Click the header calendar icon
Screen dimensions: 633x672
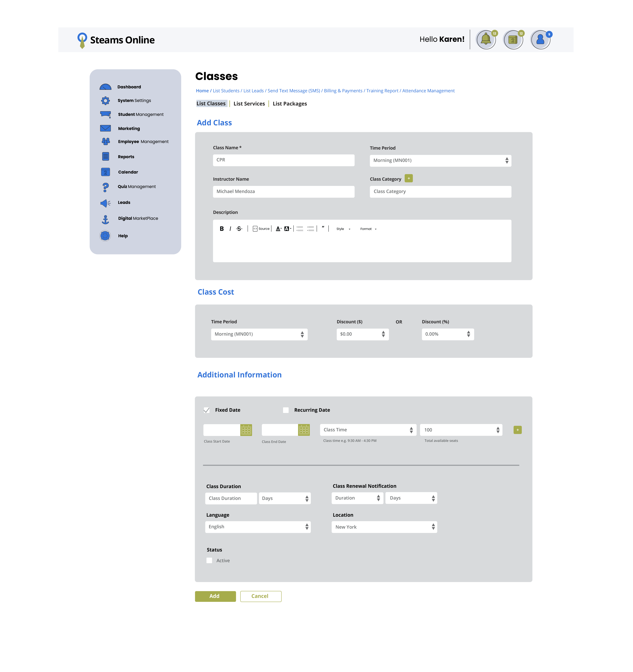[x=513, y=40]
